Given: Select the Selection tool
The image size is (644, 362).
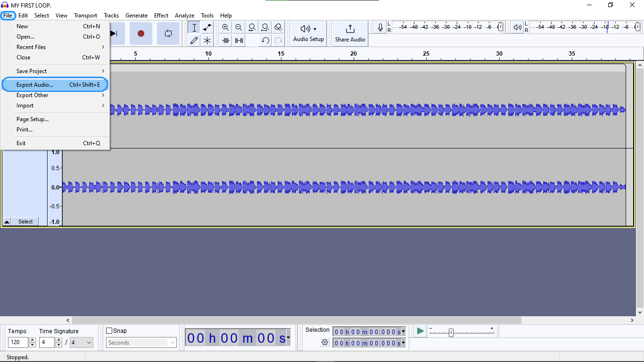Looking at the screenshot, I should coord(194,27).
